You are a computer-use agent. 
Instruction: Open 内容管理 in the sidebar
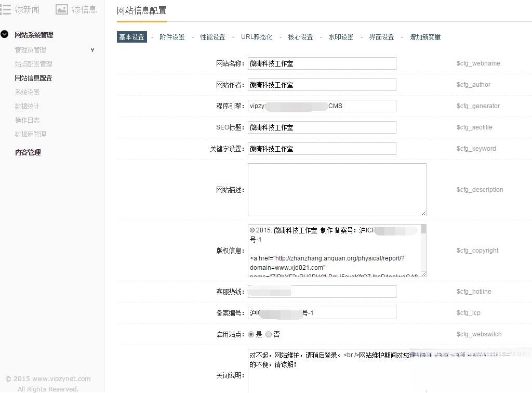tap(28, 152)
